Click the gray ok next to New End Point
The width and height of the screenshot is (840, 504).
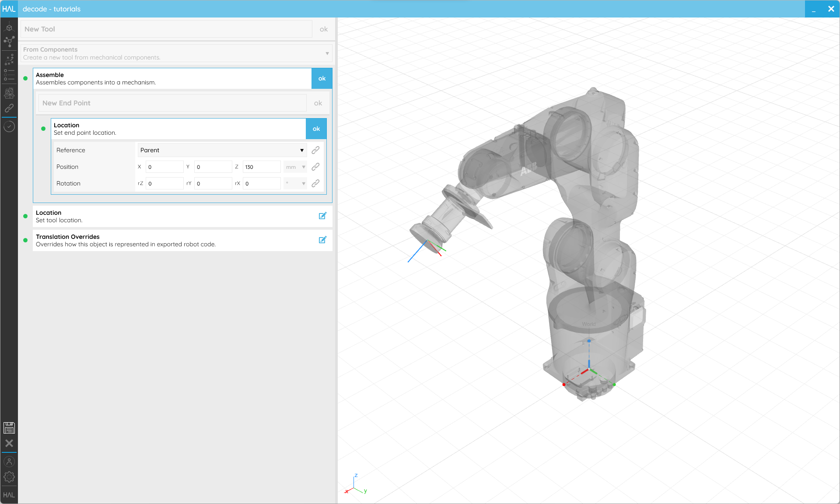point(318,103)
